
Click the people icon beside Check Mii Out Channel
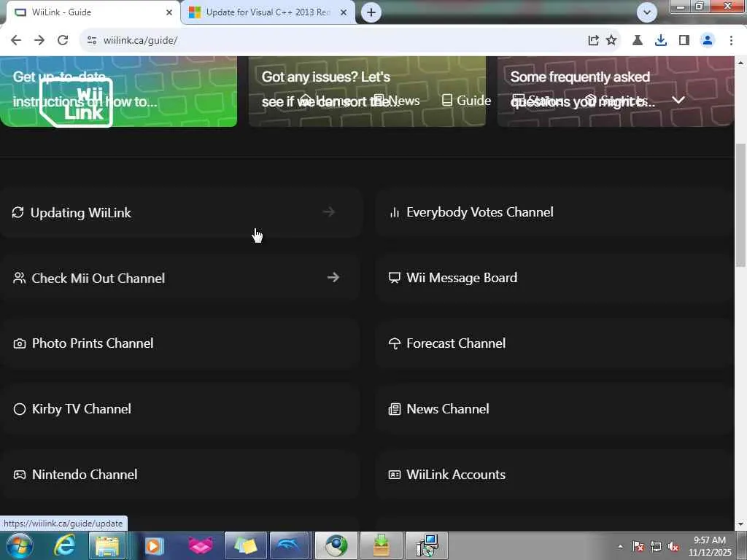point(19,278)
